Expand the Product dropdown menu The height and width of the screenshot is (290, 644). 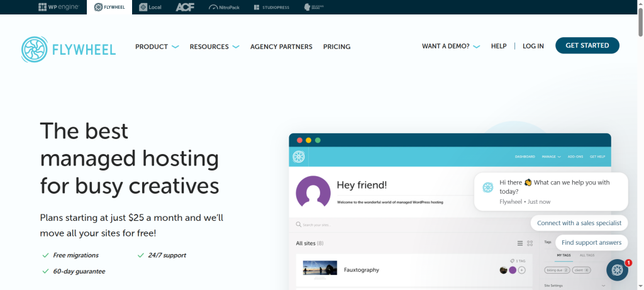point(157,47)
